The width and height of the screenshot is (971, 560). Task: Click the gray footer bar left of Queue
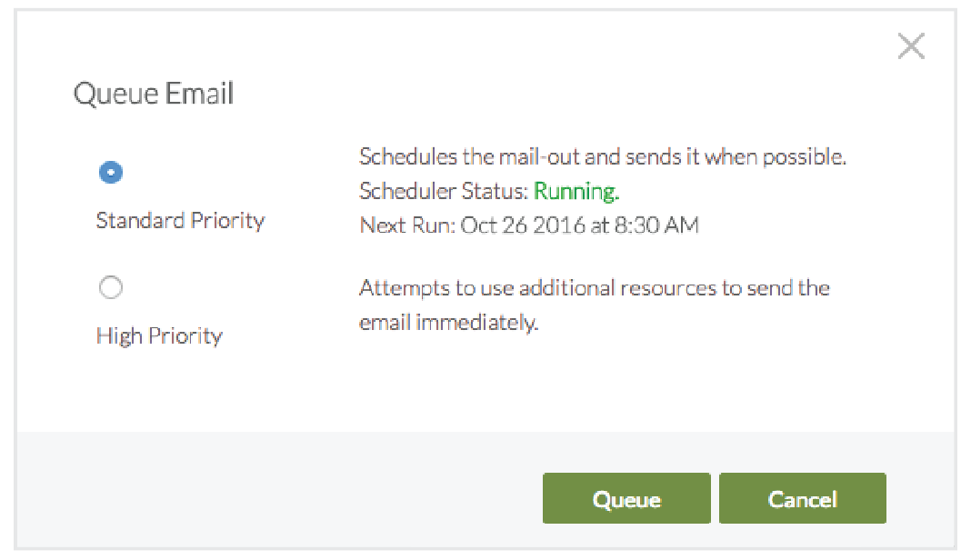click(273, 491)
